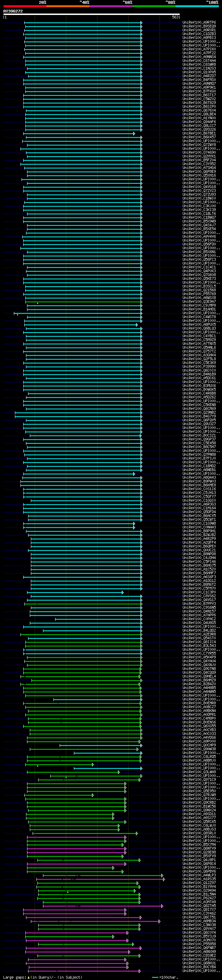
Task: Select hit label UniRef100_Q6C0Y4
Action: (x=199, y=932)
